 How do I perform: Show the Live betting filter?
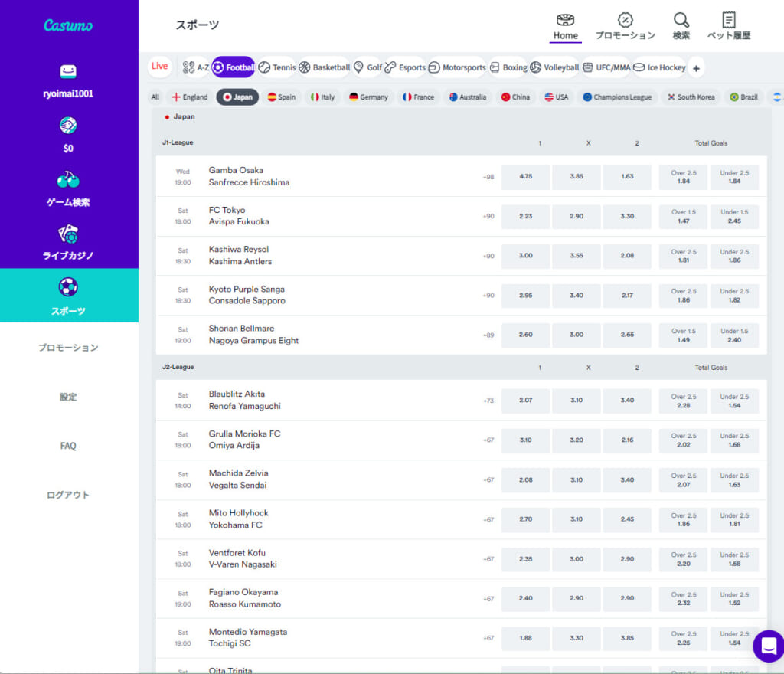(159, 66)
